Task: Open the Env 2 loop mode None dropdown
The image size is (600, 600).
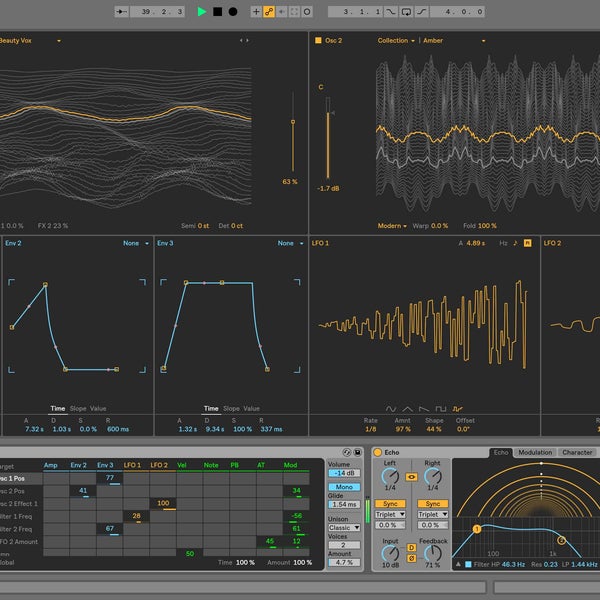Action: coord(135,243)
